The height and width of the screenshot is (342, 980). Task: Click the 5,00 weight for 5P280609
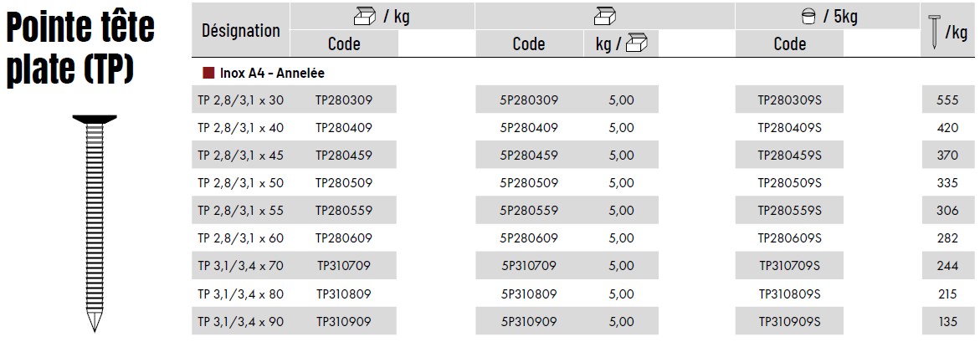(x=621, y=238)
